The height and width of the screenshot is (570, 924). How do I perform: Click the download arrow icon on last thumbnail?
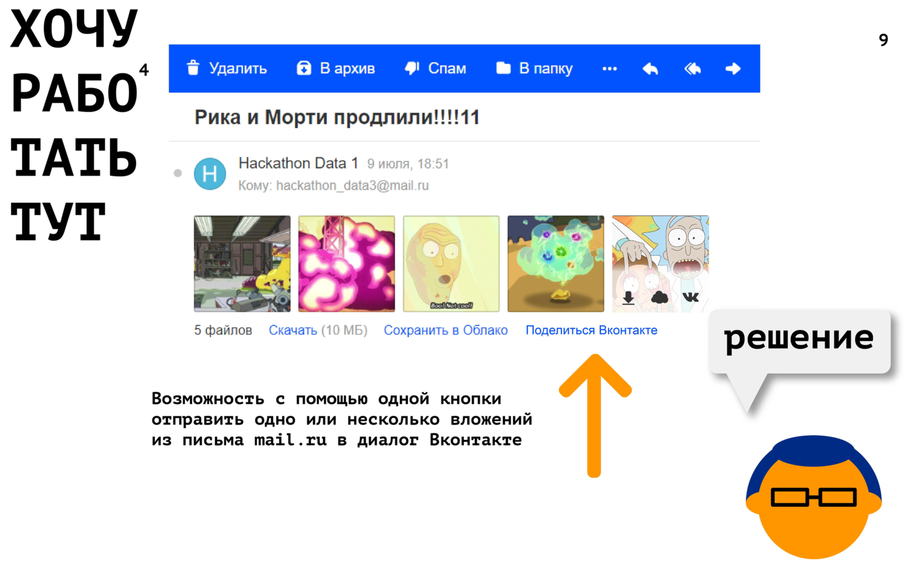629,298
